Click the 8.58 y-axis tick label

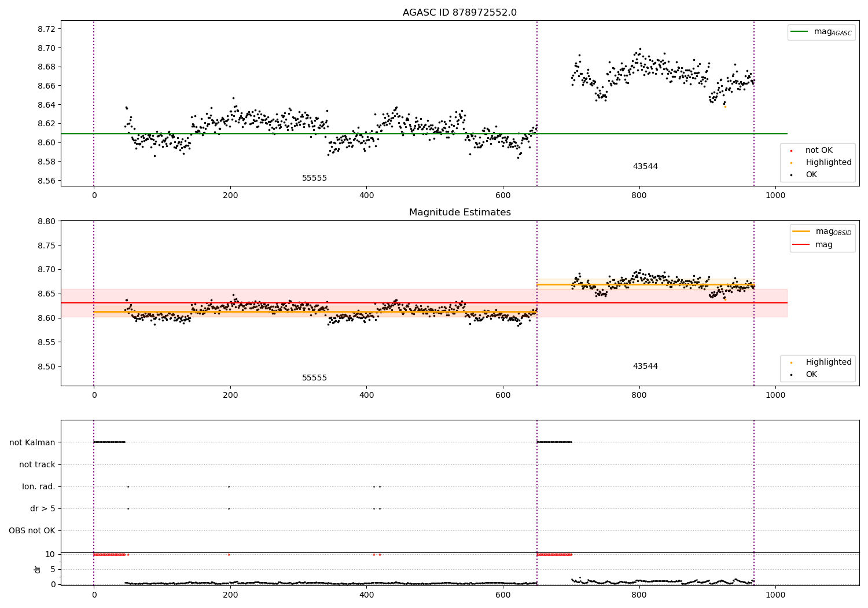coord(46,162)
